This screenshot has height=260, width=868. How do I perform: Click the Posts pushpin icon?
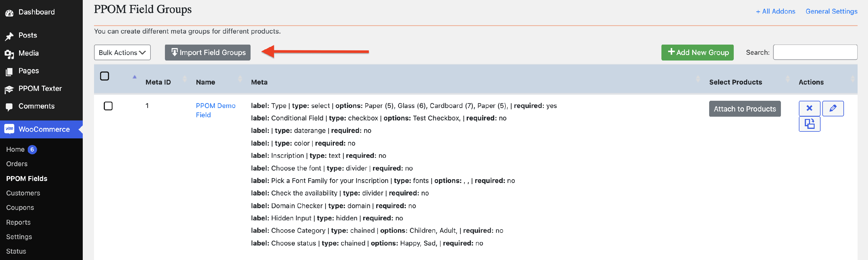coord(10,36)
